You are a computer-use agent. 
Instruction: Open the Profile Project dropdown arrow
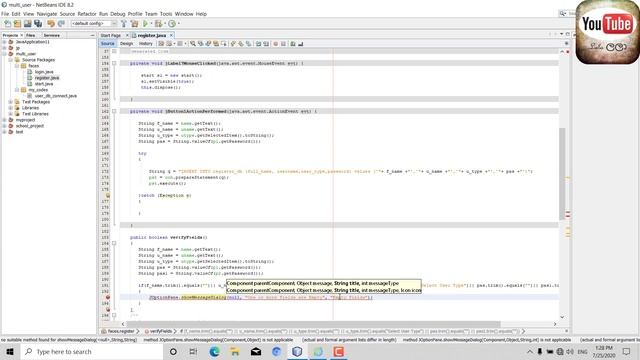178,24
